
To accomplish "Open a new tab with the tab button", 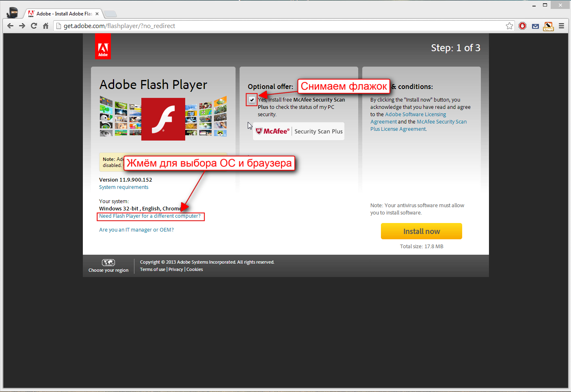I will (110, 14).
